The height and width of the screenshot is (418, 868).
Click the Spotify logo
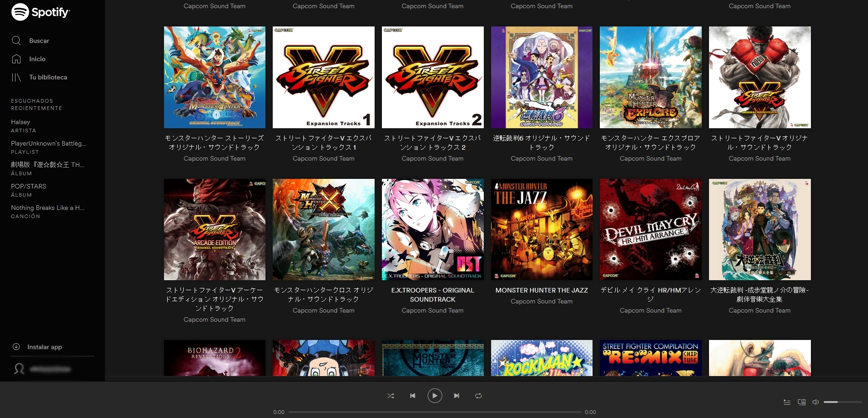click(41, 12)
